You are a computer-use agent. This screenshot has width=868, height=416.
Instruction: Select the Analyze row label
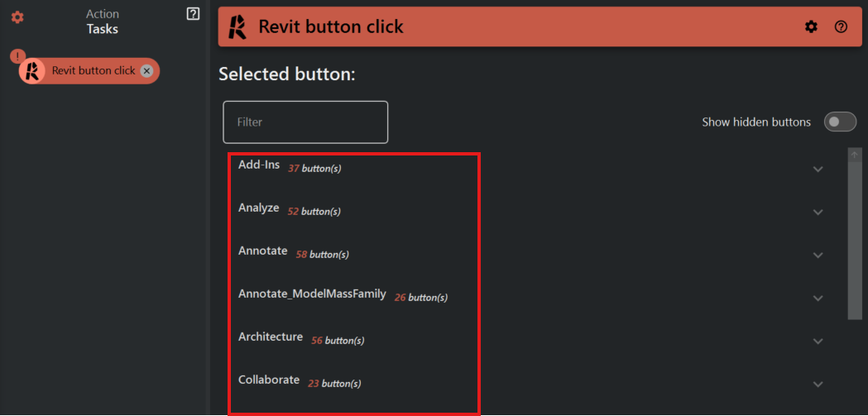pyautogui.click(x=258, y=208)
